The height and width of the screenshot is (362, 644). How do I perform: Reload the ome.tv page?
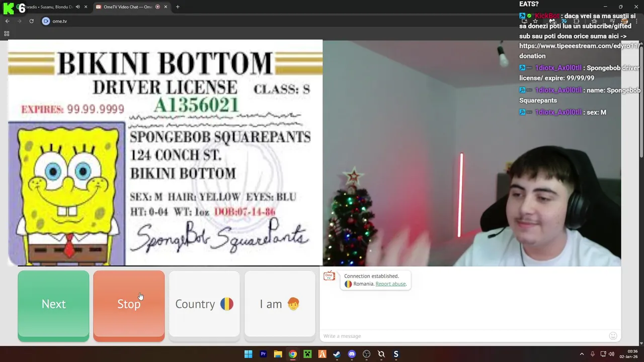coord(31,21)
